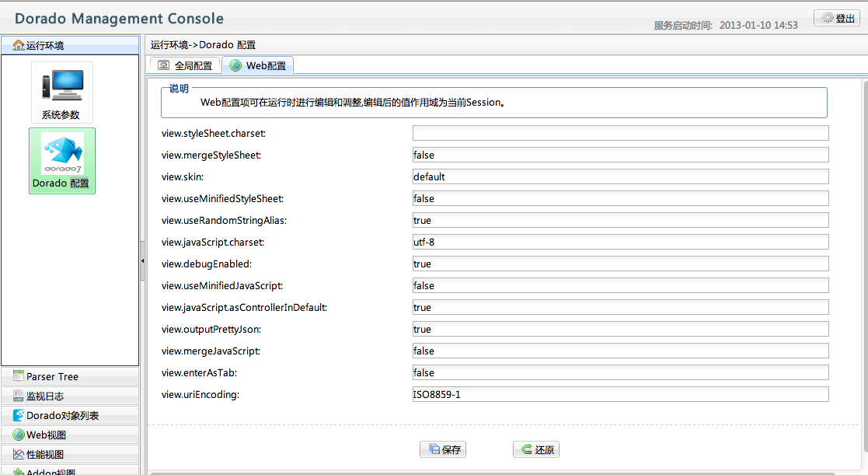868x475 pixels.
Task: Click the view.styleSheet.charset input field
Action: (x=620, y=133)
